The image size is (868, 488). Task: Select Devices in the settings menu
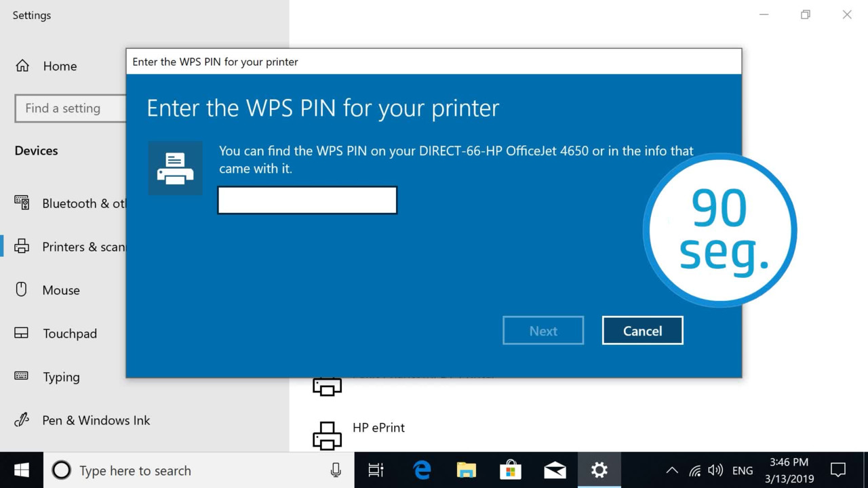pyautogui.click(x=35, y=150)
